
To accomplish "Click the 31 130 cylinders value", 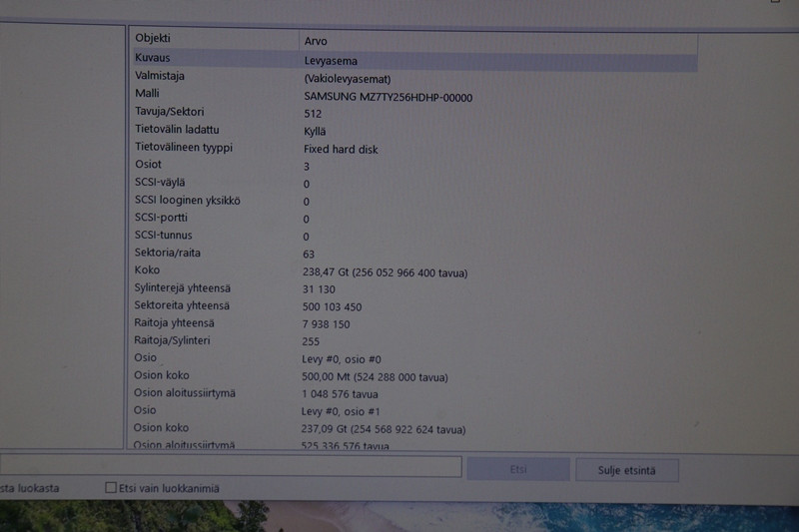I will 319,289.
